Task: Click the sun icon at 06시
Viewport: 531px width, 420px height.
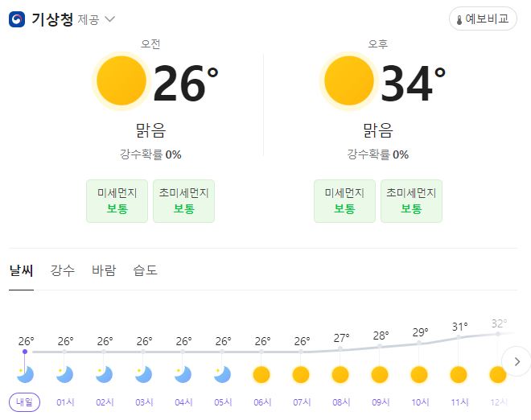Action: [261, 375]
